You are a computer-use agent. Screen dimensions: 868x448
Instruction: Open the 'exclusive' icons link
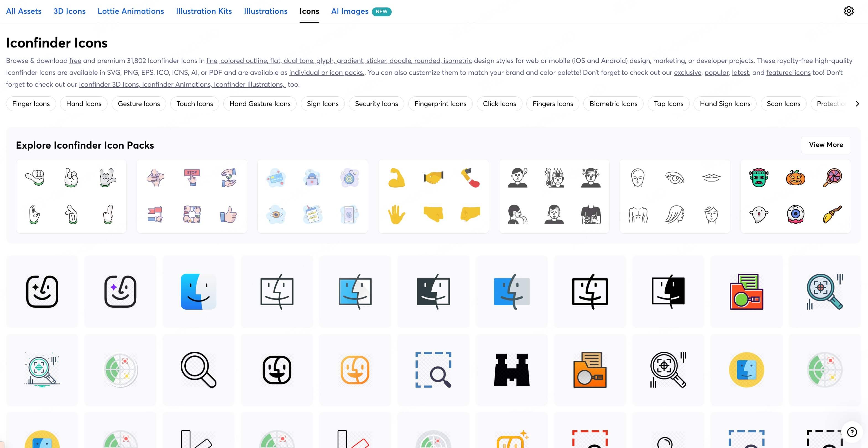[x=687, y=72]
